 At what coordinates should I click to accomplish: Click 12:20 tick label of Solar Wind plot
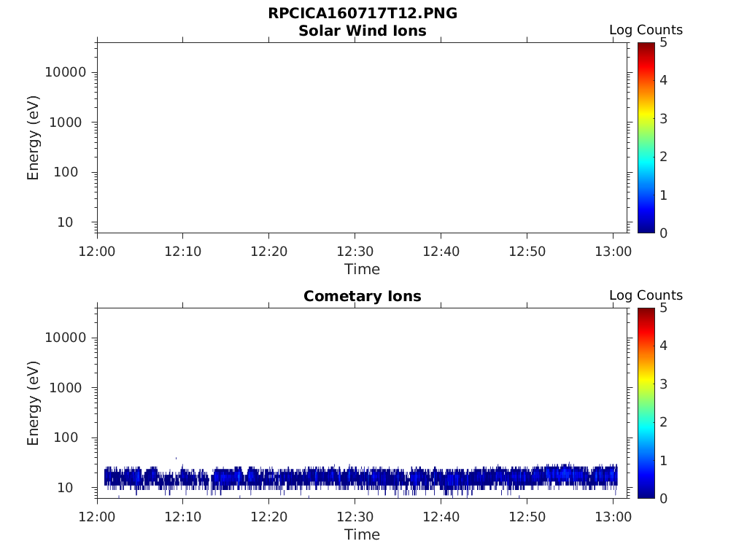(269, 252)
